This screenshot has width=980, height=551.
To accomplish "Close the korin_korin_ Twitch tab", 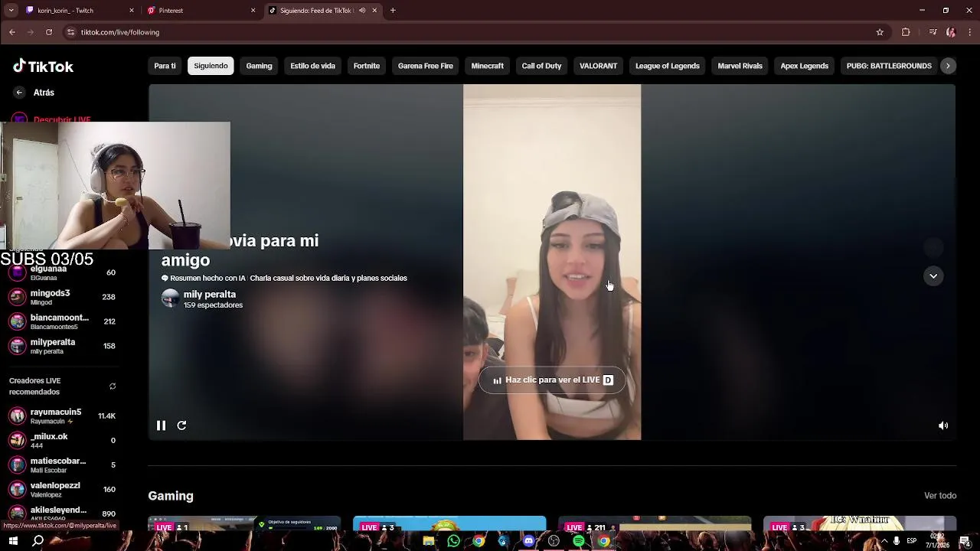I will click(x=132, y=11).
